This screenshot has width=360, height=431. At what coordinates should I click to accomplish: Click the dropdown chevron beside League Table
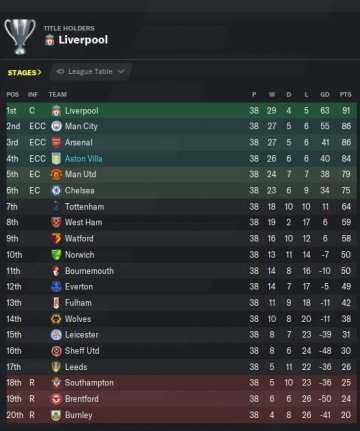coord(121,71)
